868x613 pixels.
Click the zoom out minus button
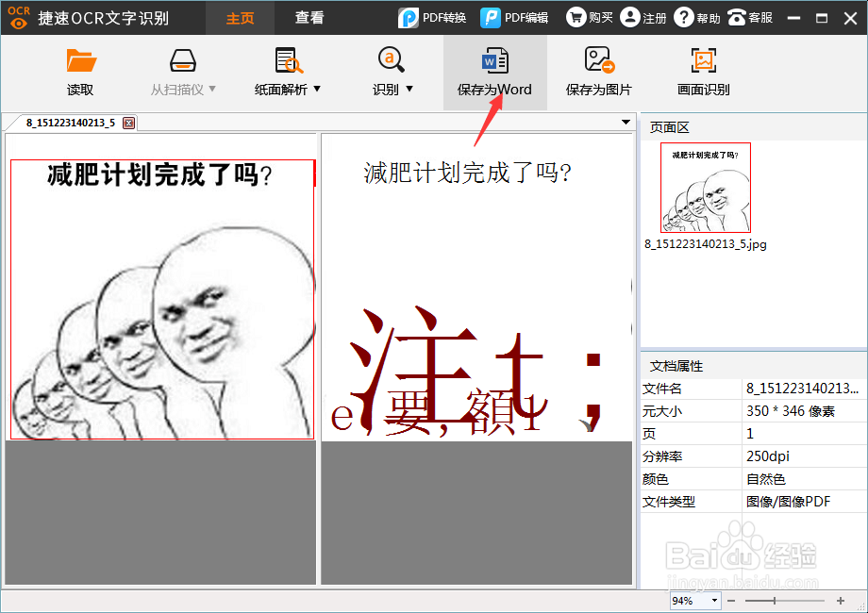pyautogui.click(x=731, y=601)
